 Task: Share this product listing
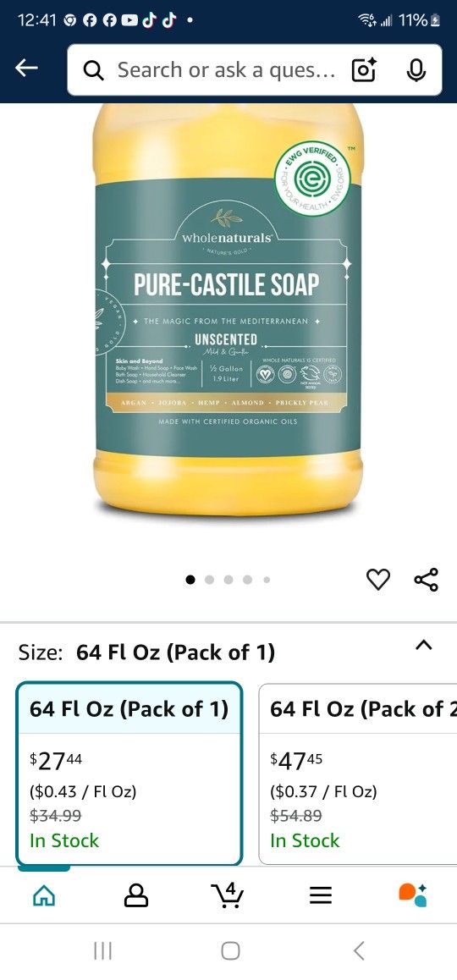[x=427, y=580]
